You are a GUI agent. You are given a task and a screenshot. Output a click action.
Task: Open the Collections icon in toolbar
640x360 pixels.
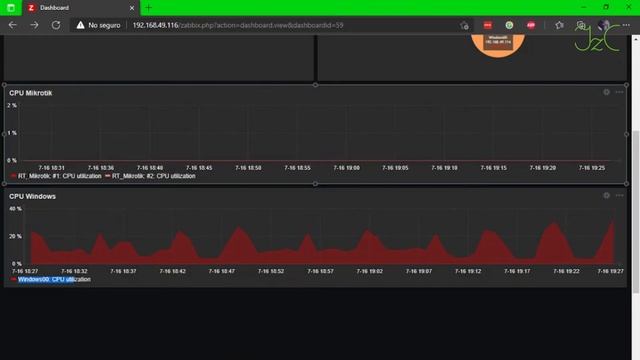[x=581, y=25]
